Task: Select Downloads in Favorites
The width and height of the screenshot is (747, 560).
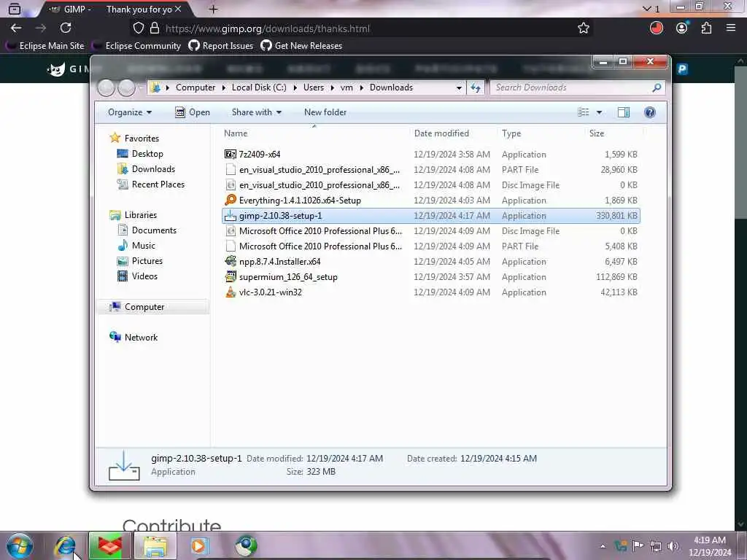Action: point(146,169)
